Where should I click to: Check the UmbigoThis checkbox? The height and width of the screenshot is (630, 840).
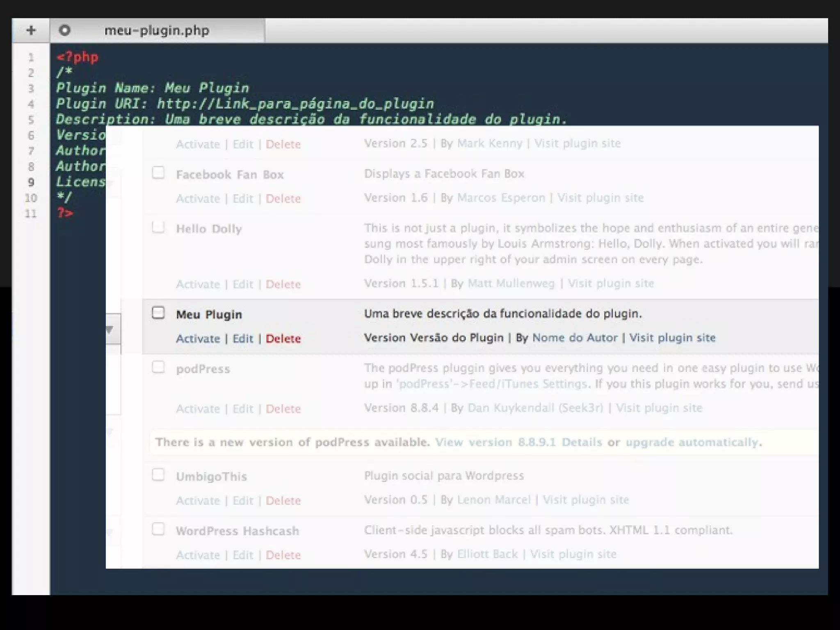click(158, 475)
